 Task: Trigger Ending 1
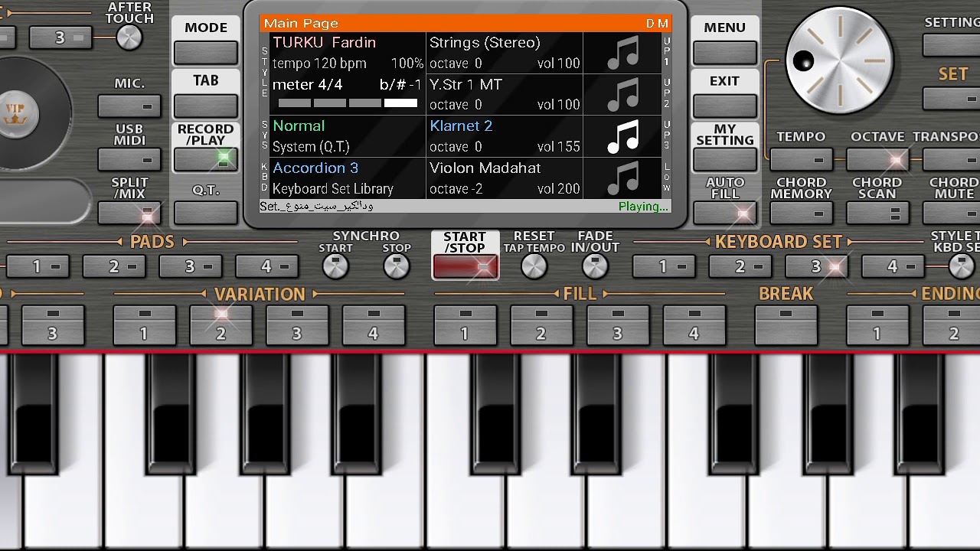877,324
